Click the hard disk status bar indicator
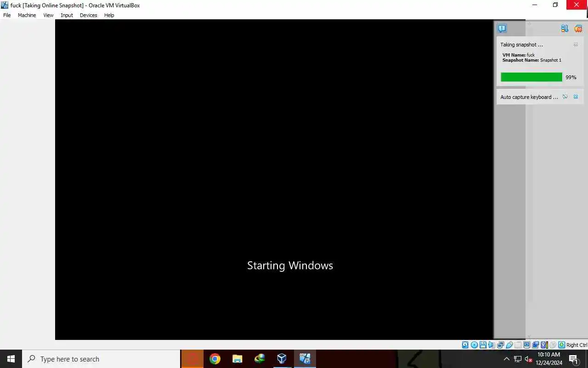The height and width of the screenshot is (368, 588). tap(465, 345)
